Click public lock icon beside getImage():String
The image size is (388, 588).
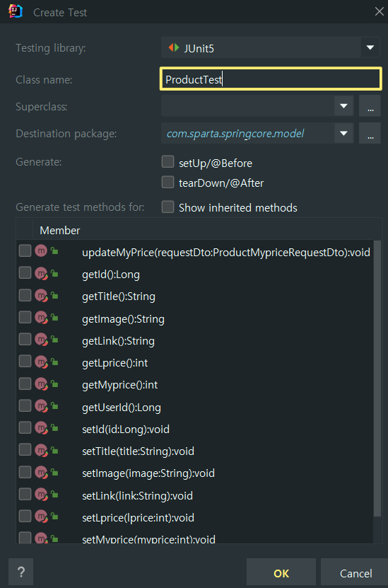(x=54, y=318)
